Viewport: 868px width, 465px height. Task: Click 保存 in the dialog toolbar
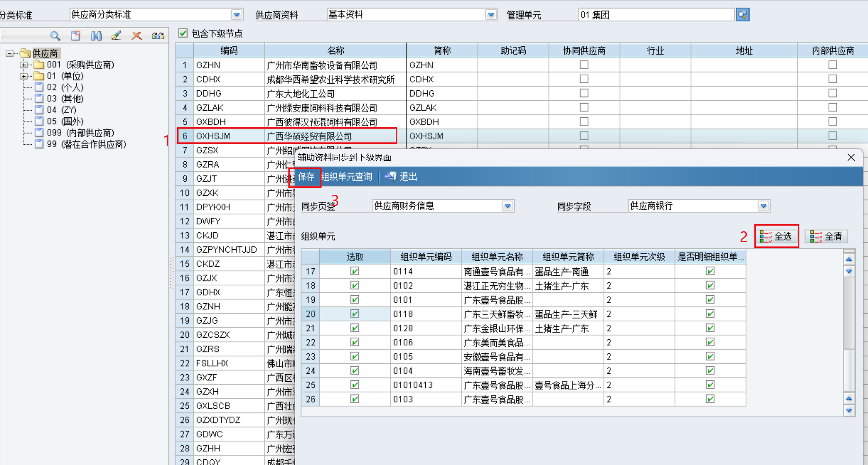click(306, 176)
